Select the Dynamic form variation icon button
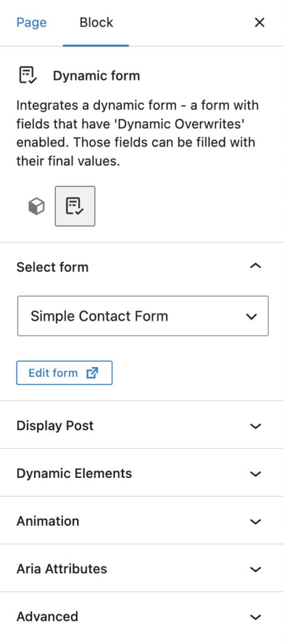Viewport: 284px width, 644px height. point(75,206)
